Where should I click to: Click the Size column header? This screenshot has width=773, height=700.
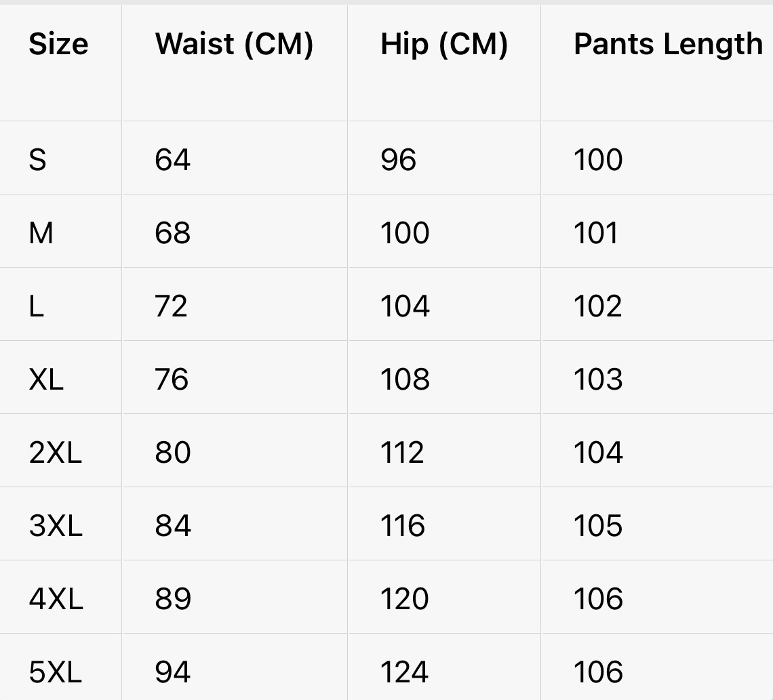point(58,45)
